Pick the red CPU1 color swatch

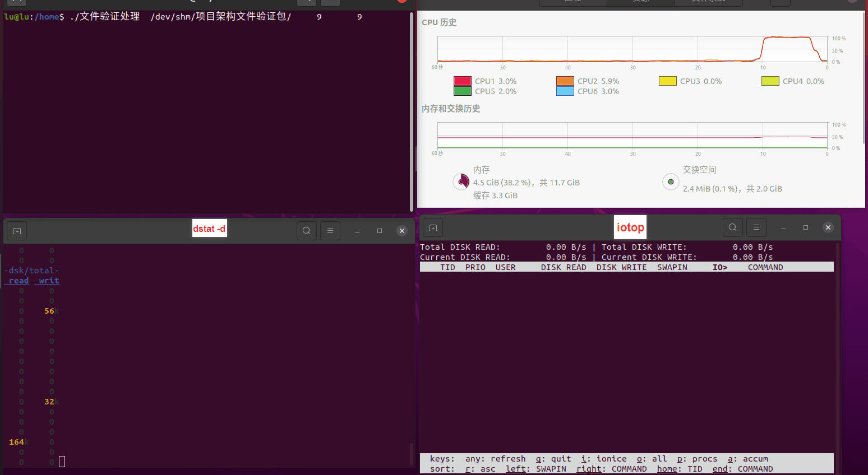click(x=462, y=81)
